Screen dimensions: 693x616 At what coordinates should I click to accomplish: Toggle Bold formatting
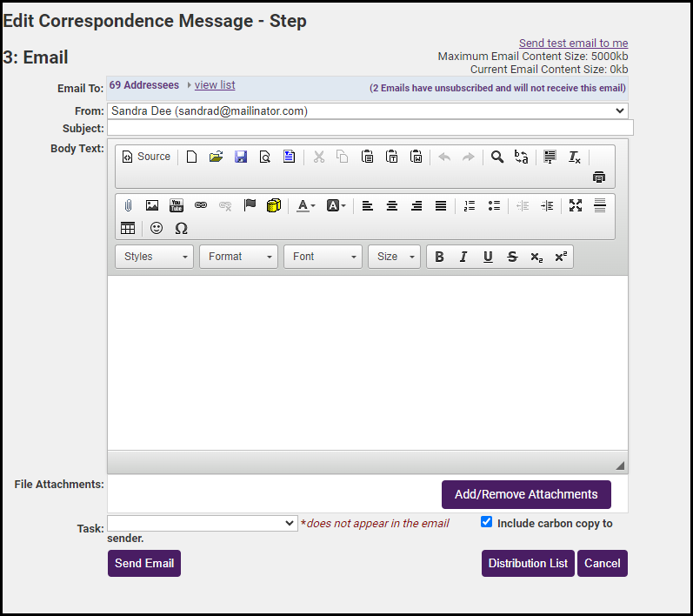(x=439, y=257)
